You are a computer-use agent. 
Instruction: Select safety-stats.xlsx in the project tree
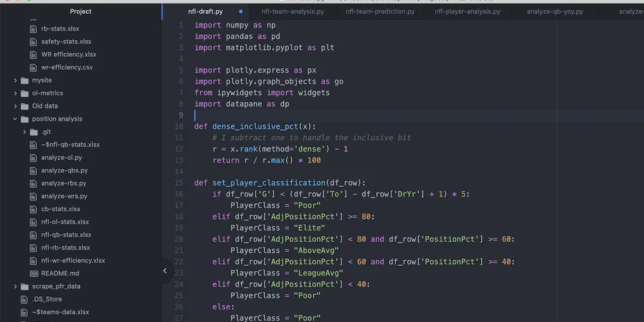pyautogui.click(x=66, y=42)
